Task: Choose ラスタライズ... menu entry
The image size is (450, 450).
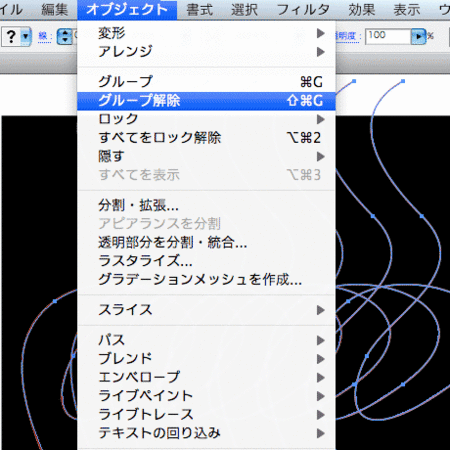Action: pyautogui.click(x=206, y=261)
